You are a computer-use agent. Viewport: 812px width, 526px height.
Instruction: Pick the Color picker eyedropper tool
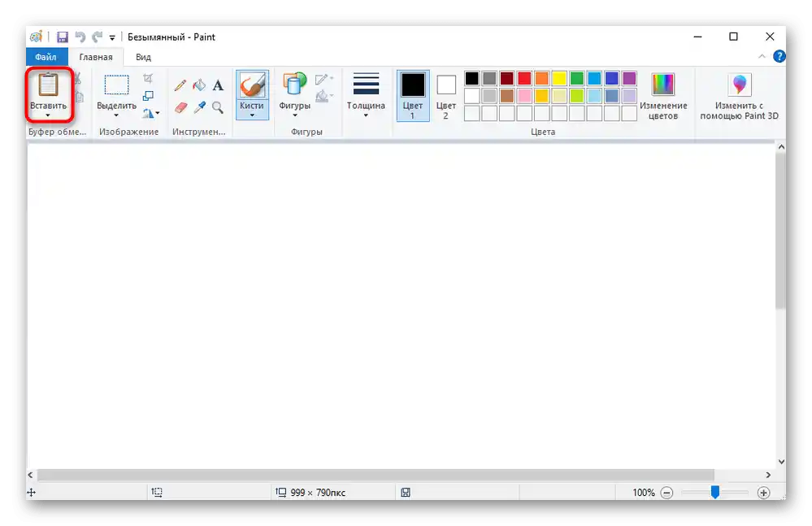(199, 107)
